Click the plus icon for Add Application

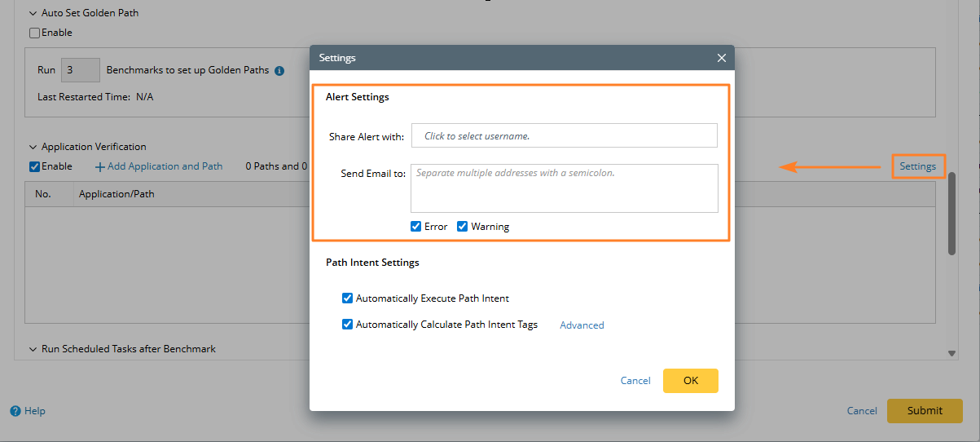tap(100, 166)
